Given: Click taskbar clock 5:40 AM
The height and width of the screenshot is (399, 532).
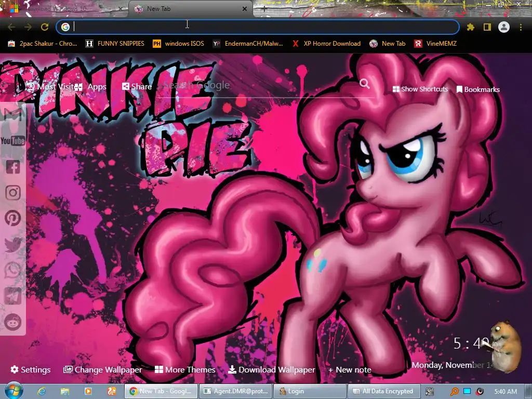Looking at the screenshot, I should (x=506, y=392).
